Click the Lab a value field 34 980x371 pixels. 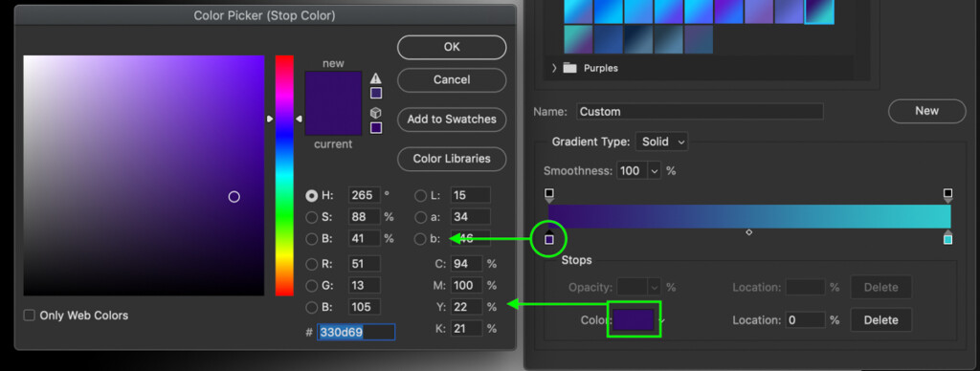(470, 217)
